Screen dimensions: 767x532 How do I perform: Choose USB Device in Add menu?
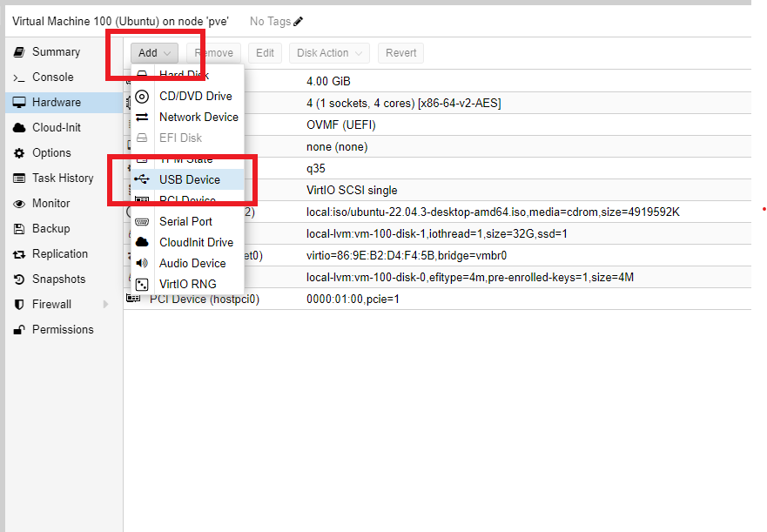[x=187, y=179]
